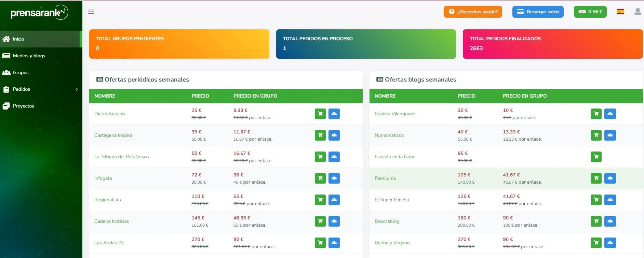Add Diario Aguijón to cart
The height and width of the screenshot is (258, 644).
pos(320,114)
